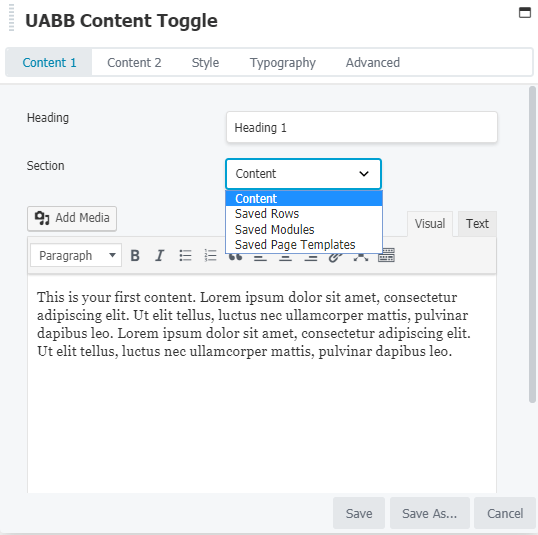The height and width of the screenshot is (535, 538).
Task: Click the settings panel vertical scrollbar
Action: 533,244
